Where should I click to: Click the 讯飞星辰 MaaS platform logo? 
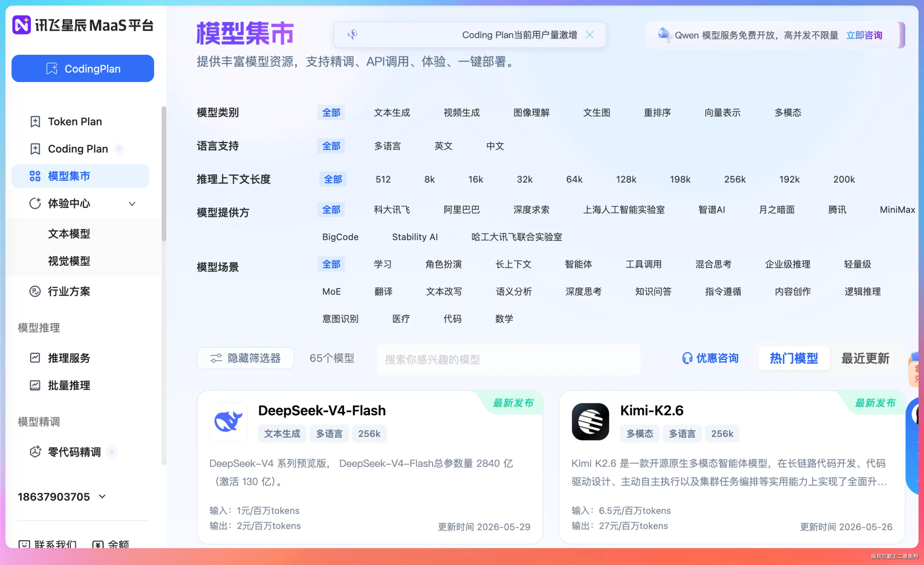pyautogui.click(x=22, y=25)
